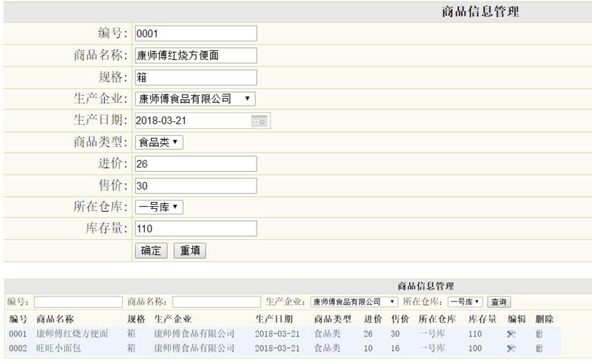The height and width of the screenshot is (364, 592).
Task: Click edit icon for row 0002 旺旺小面包
Action: (511, 348)
